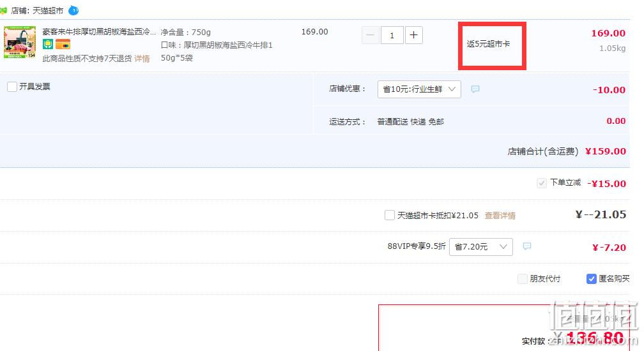Click the 1.05kg weight text
The height and width of the screenshot is (351, 644).
612,49
